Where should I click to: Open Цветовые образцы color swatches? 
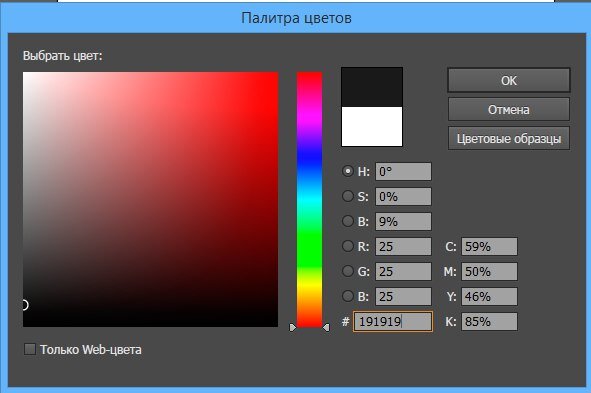coord(509,139)
